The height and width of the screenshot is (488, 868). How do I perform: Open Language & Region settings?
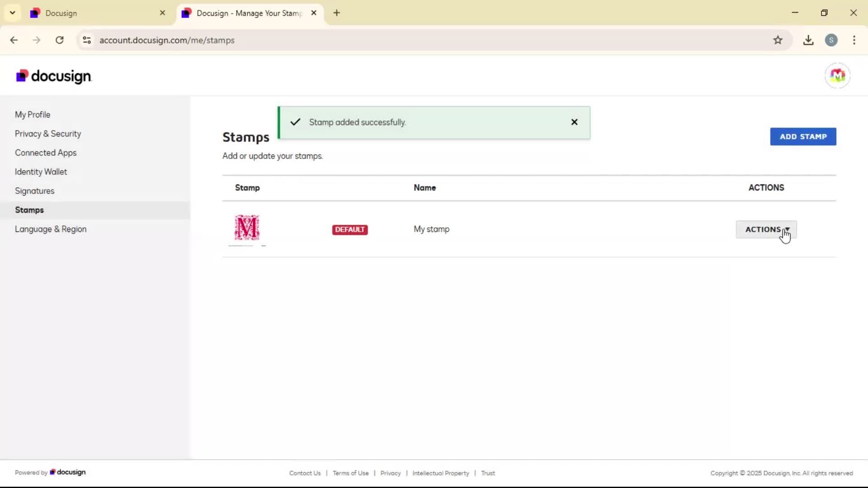pyautogui.click(x=51, y=229)
